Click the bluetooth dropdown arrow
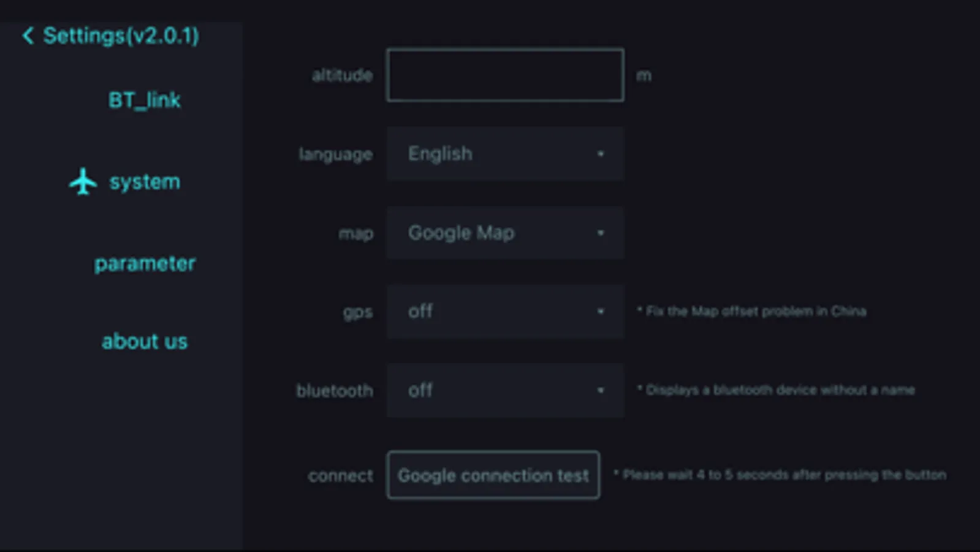This screenshot has width=980, height=552. (601, 390)
